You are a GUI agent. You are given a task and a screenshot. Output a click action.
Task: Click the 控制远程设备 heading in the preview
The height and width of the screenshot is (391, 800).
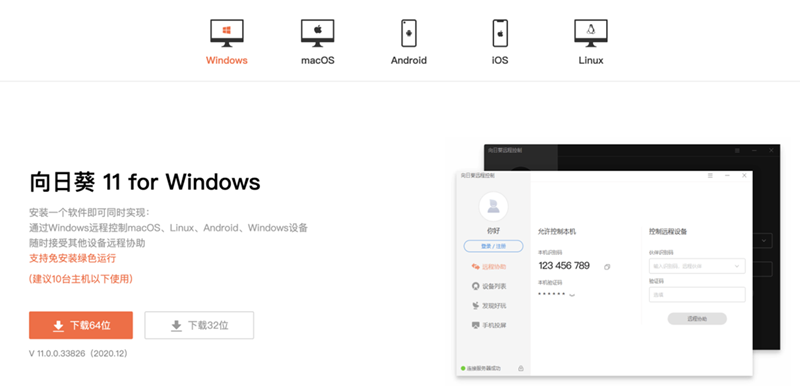(668, 231)
